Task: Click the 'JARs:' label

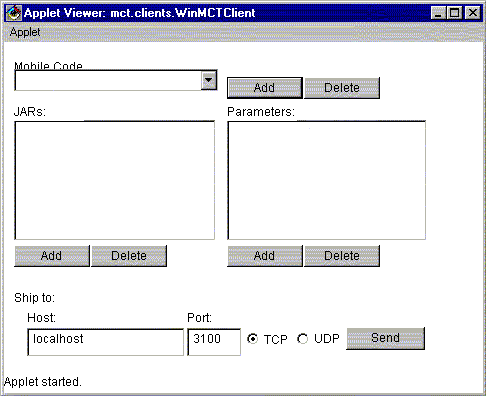Action: point(30,112)
